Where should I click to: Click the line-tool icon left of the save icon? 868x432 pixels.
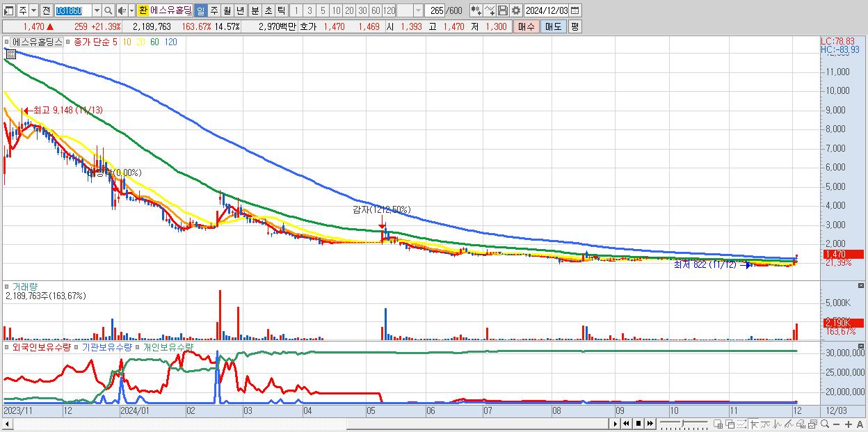(490, 10)
